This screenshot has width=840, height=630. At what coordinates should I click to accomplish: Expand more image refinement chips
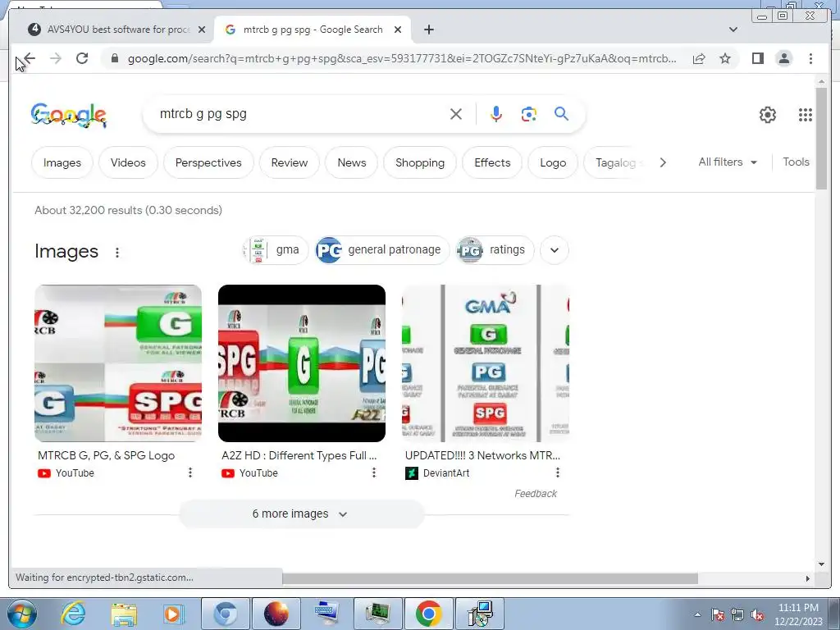555,250
